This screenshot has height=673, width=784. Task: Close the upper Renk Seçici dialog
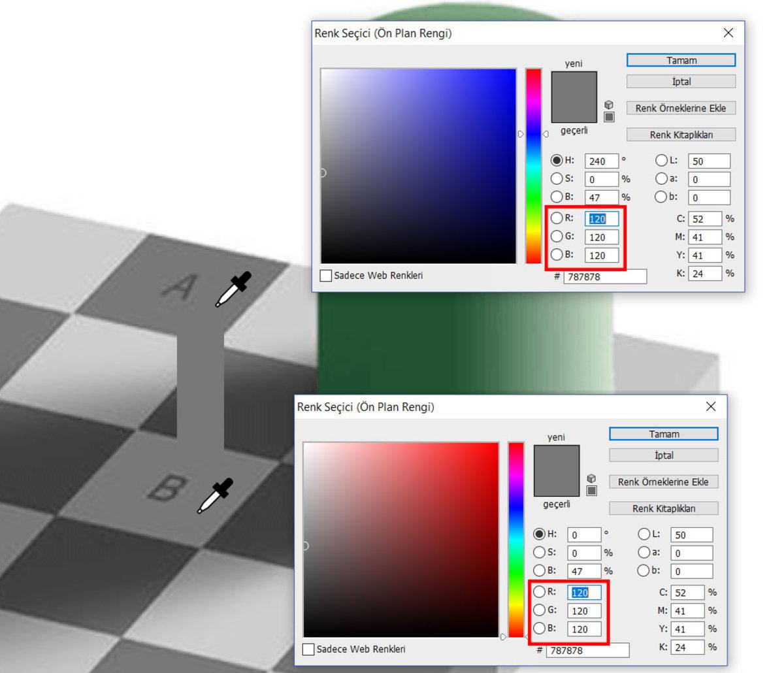click(728, 33)
